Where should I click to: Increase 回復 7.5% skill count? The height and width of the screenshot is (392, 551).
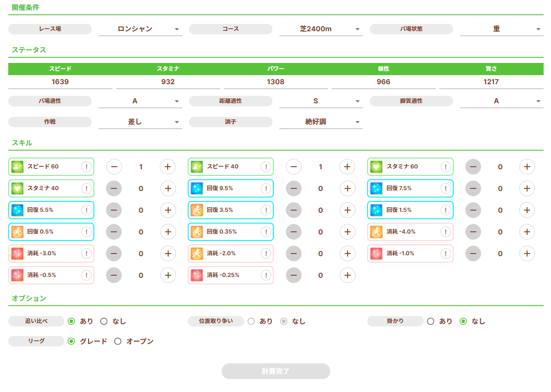pyautogui.click(x=527, y=188)
